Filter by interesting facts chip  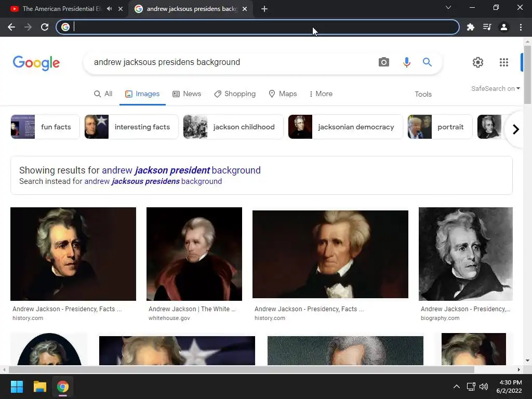click(x=131, y=127)
